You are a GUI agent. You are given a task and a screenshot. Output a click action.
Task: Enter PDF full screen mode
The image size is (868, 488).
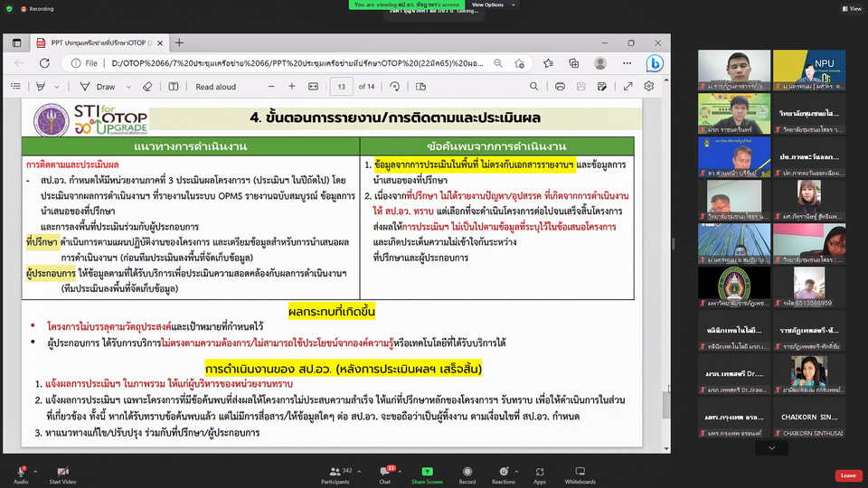(x=627, y=87)
